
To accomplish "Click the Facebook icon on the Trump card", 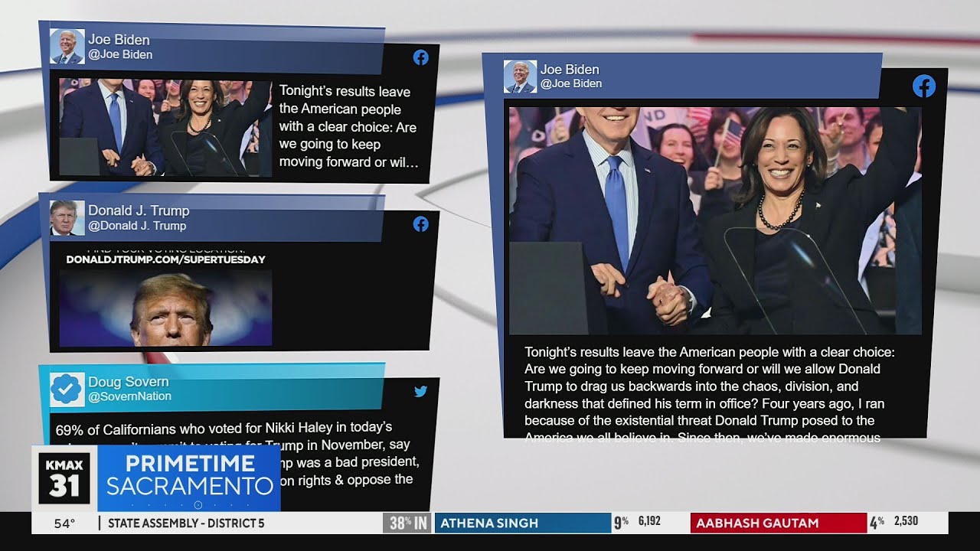I will click(420, 224).
